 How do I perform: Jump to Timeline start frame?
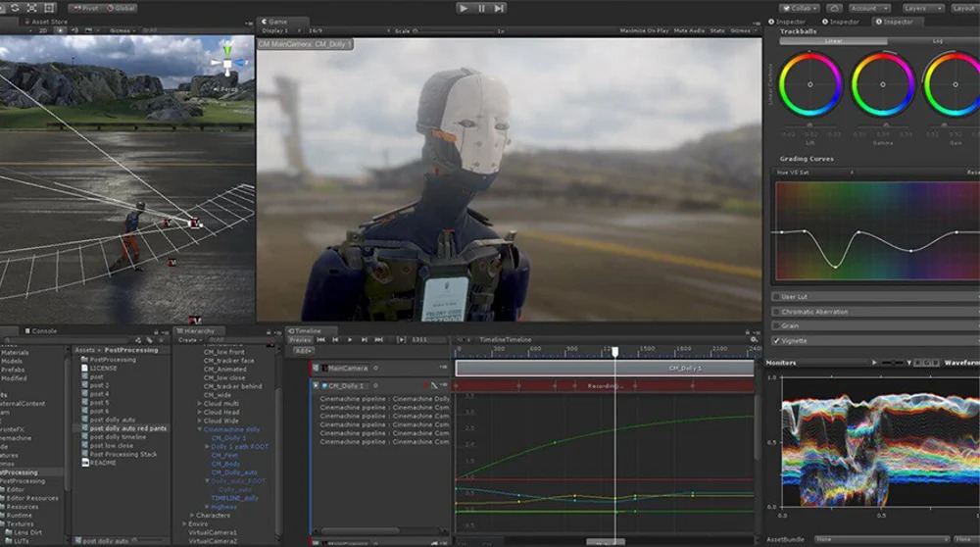point(321,340)
